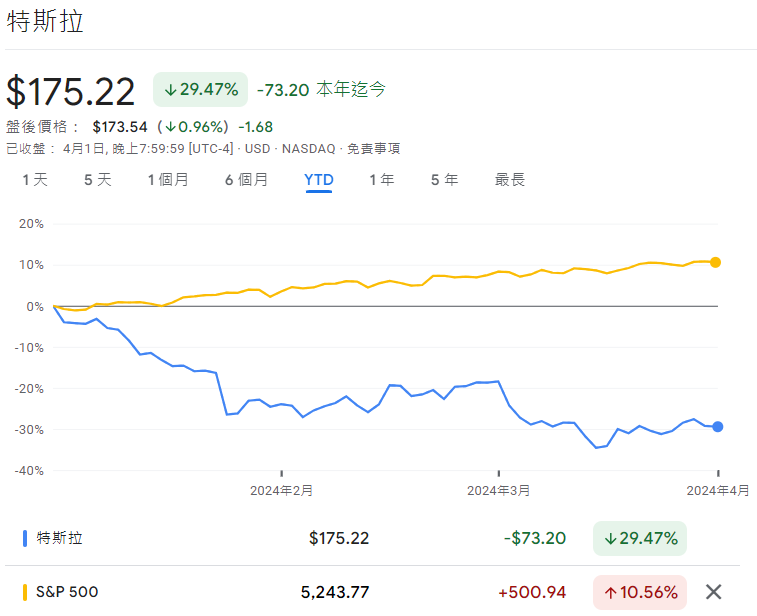Click the 5,243.77 S&P 500 value
Screen dimensions: 757x616
pos(335,592)
